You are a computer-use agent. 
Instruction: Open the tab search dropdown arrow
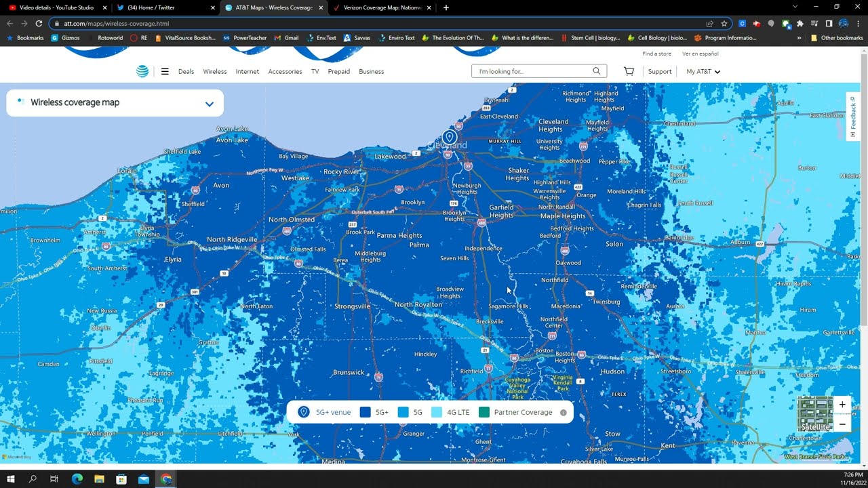click(x=795, y=7)
